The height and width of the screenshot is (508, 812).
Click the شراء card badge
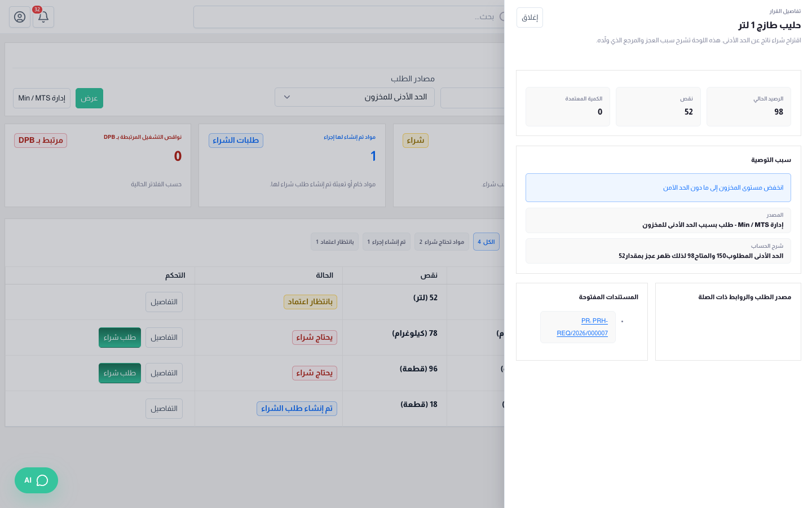(416, 141)
